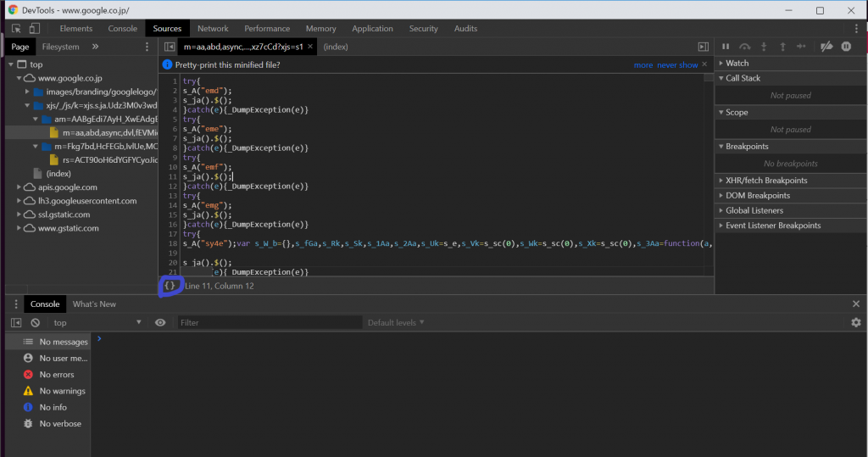
Task: Open the Performance tab
Action: coord(267,28)
